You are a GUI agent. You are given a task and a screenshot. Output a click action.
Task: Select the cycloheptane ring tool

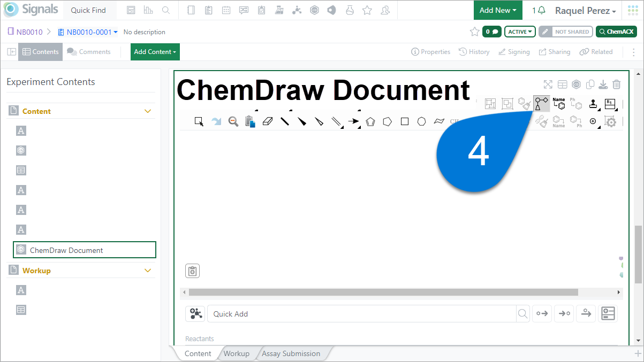[422, 121]
